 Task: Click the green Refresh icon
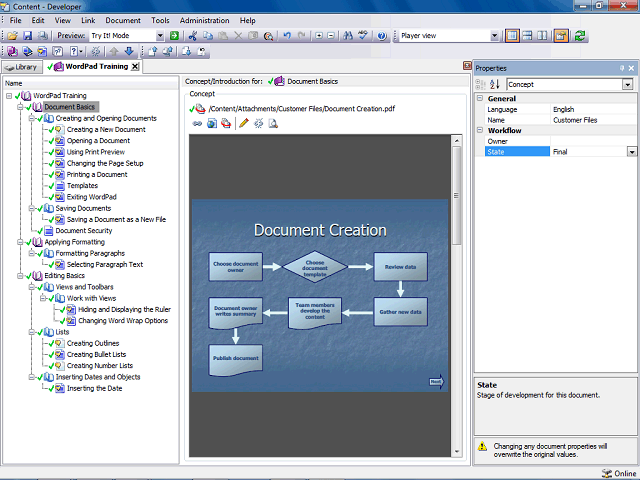[x=580, y=36]
